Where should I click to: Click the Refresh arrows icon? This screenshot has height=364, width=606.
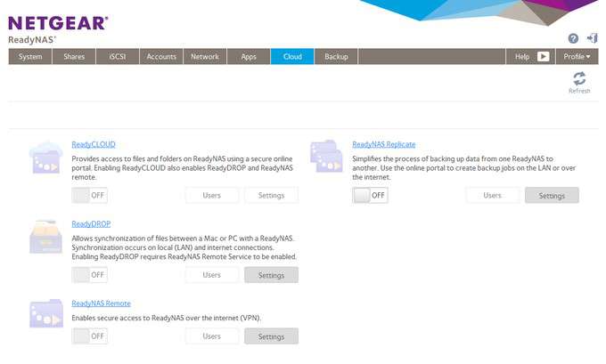click(579, 78)
